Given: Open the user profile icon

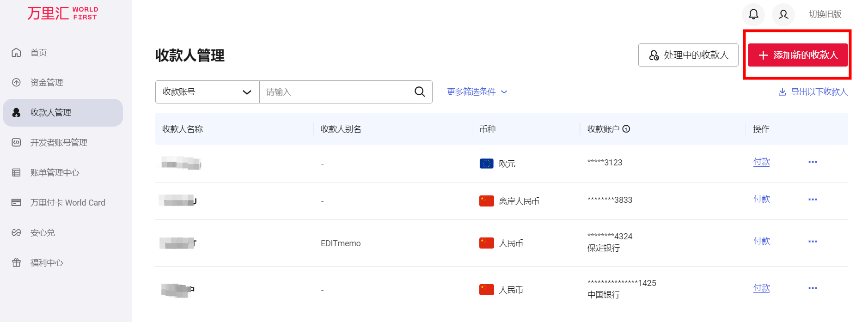Looking at the screenshot, I should pyautogui.click(x=783, y=14).
